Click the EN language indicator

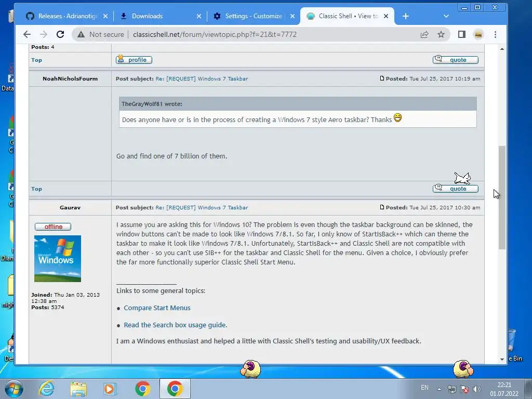[424, 388]
